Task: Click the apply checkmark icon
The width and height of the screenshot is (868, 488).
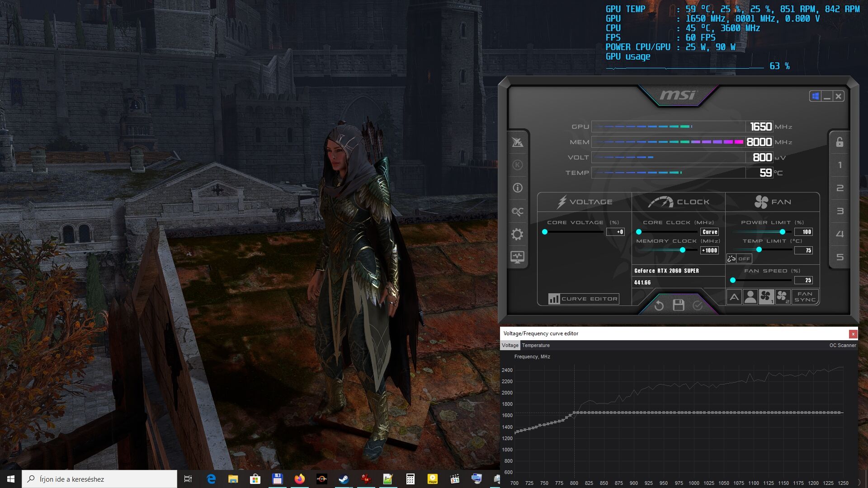Action: [698, 305]
